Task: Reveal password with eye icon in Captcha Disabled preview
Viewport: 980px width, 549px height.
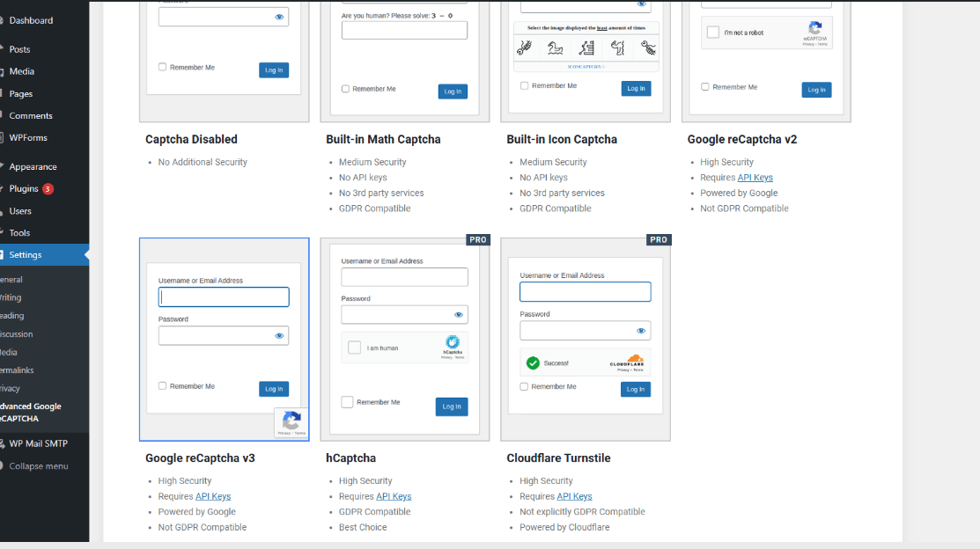Action: (280, 16)
